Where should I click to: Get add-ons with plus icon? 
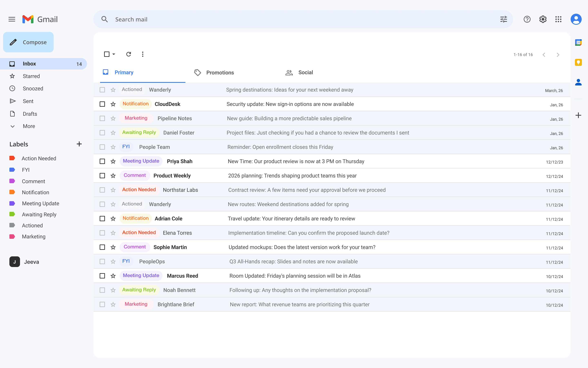point(578,115)
